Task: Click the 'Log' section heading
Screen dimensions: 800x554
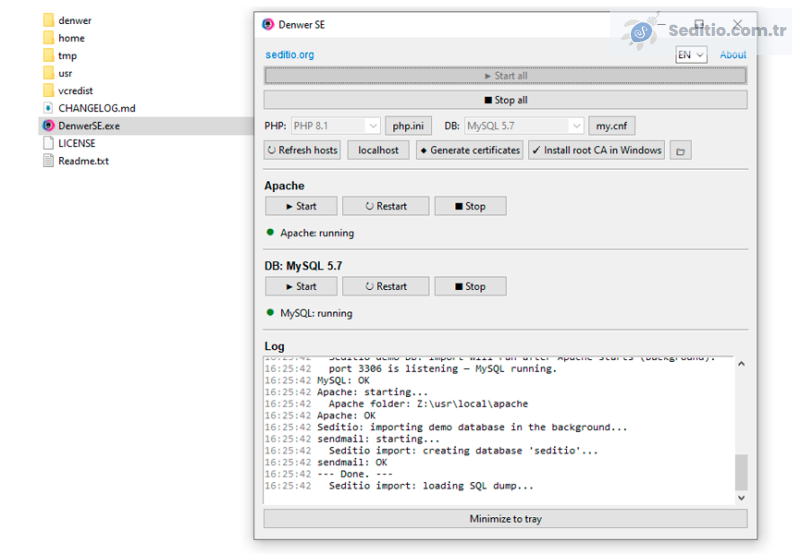Action: click(x=274, y=346)
